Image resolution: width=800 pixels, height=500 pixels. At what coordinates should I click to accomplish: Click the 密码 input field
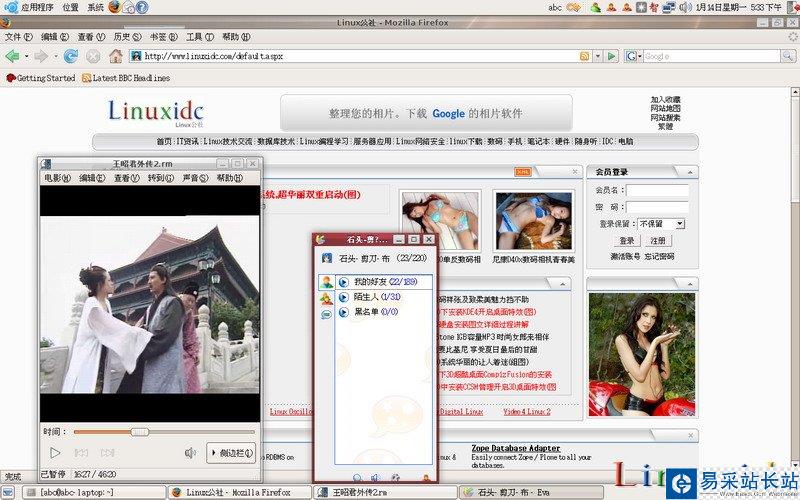click(x=658, y=207)
